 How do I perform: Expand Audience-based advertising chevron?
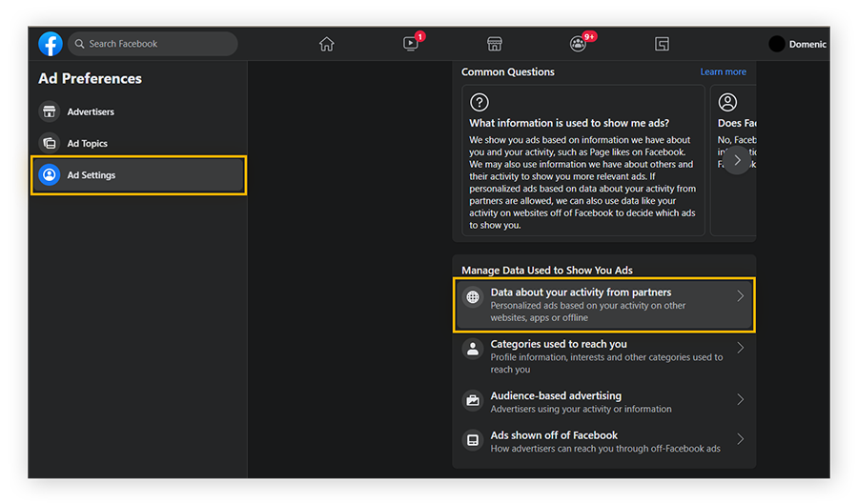(x=740, y=401)
